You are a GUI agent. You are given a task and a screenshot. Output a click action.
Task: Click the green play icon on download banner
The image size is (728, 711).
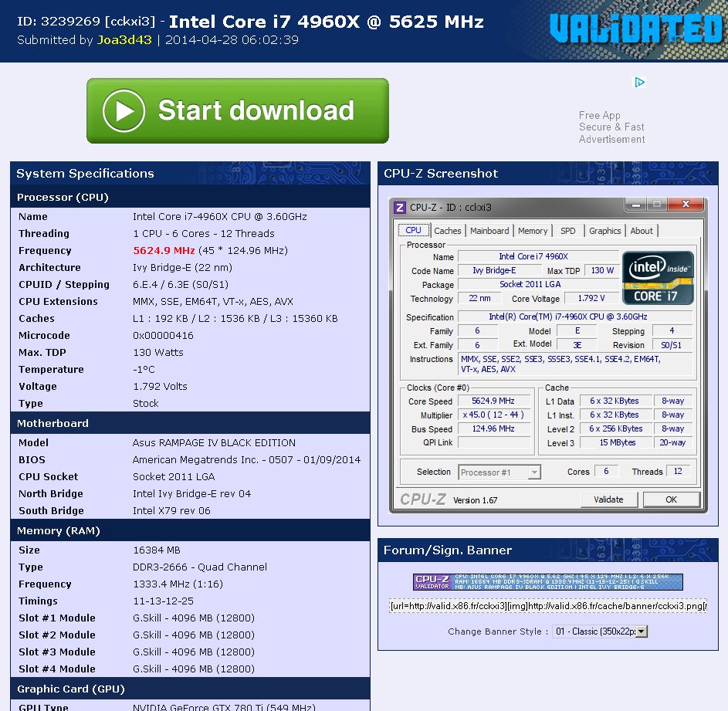124,111
